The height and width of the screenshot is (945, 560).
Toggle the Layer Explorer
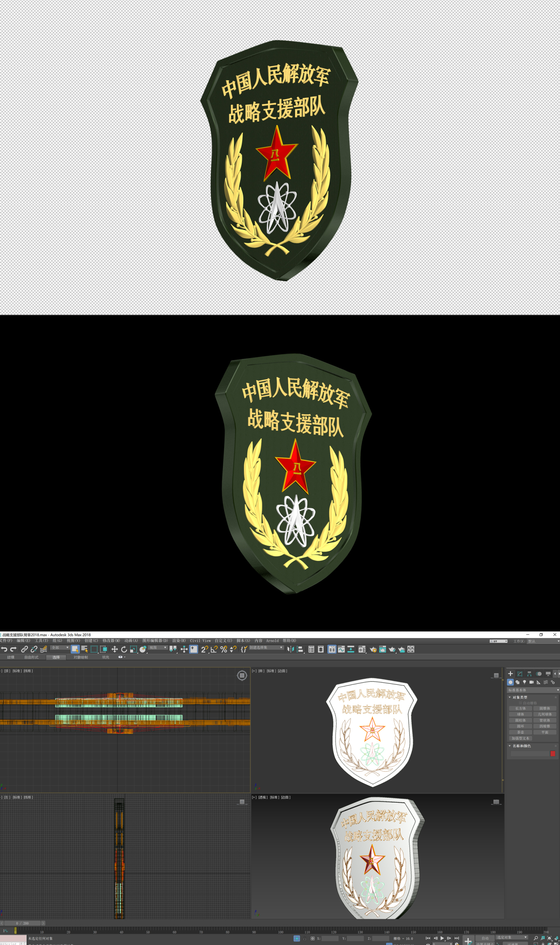(x=321, y=649)
